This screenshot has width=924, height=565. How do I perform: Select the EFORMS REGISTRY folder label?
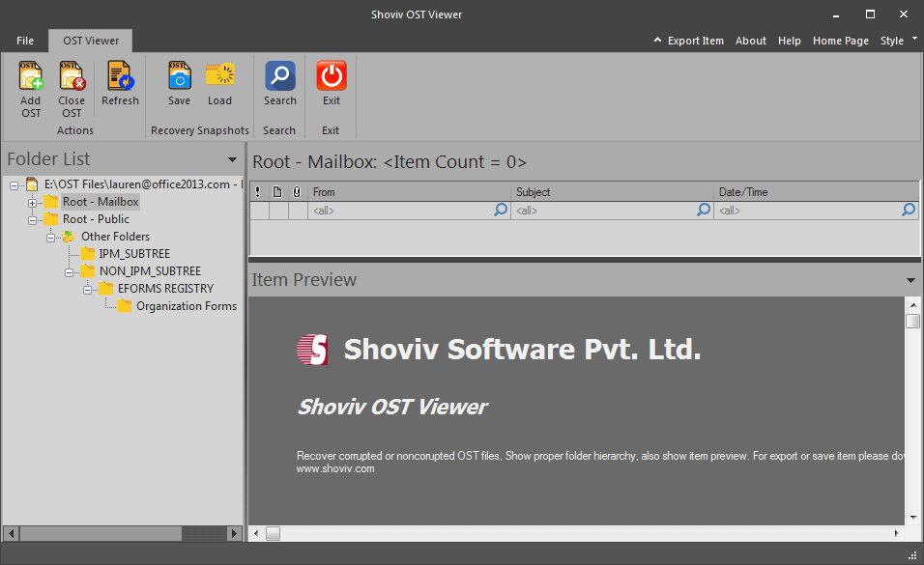pos(165,289)
